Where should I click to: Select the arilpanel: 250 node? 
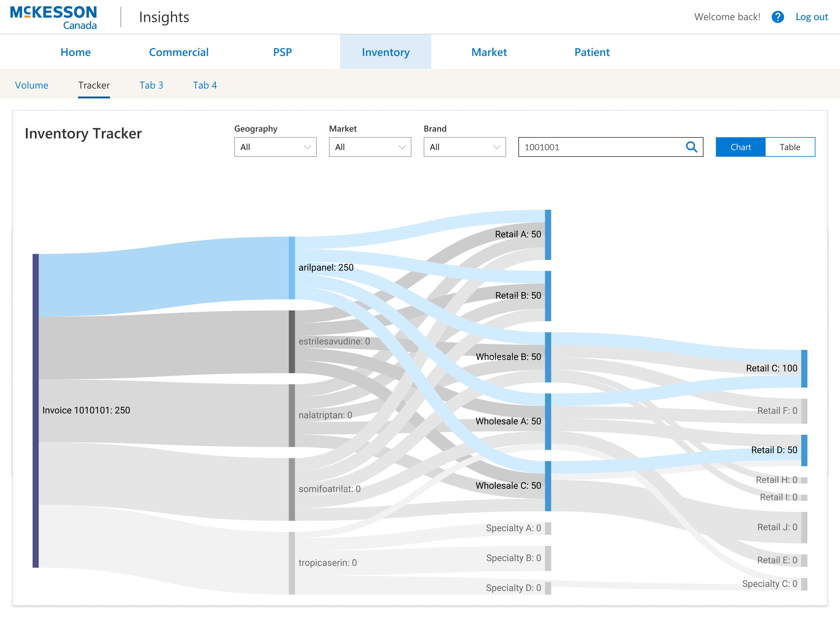tap(292, 267)
